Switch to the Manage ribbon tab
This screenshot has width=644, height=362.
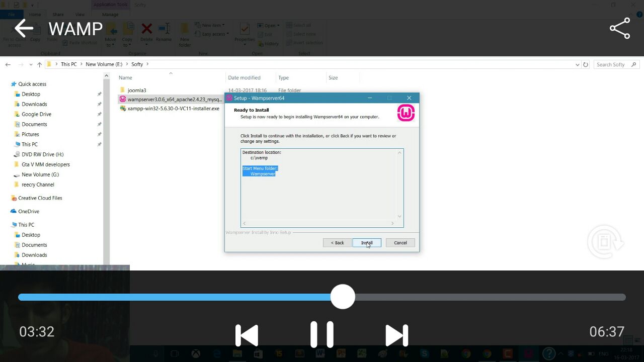[110, 15]
